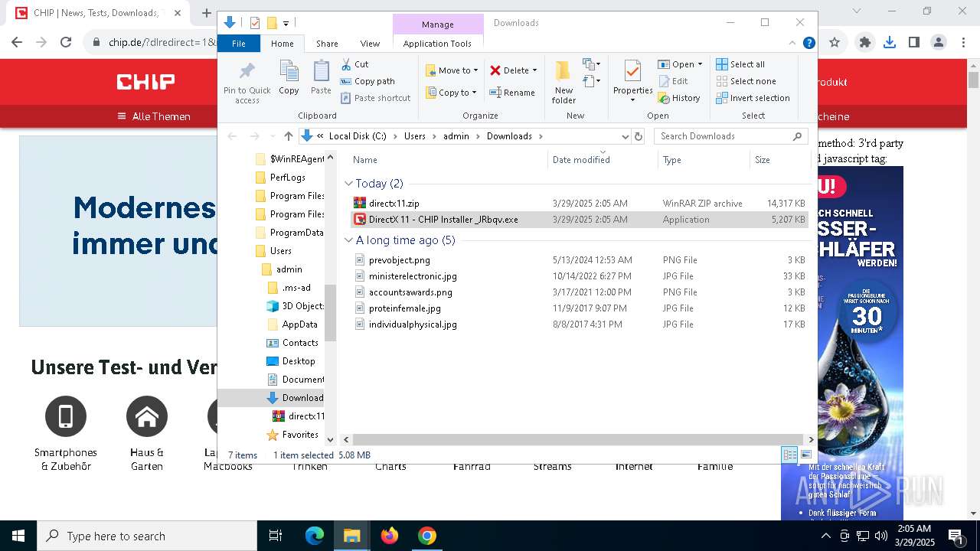Open Quick Access Toolbar customize arrow
The width and height of the screenshot is (980, 551).
(286, 23)
